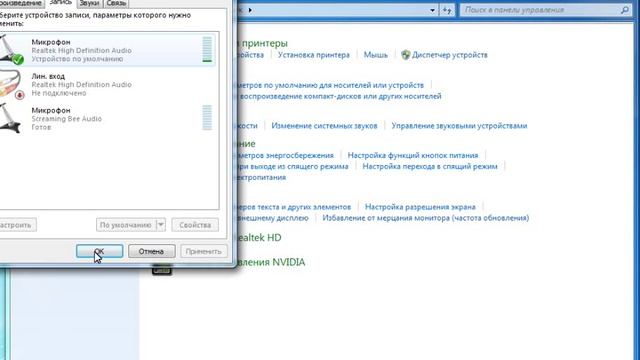Select 'Не подключено' status text
This screenshot has width=640, height=360.
[x=59, y=93]
